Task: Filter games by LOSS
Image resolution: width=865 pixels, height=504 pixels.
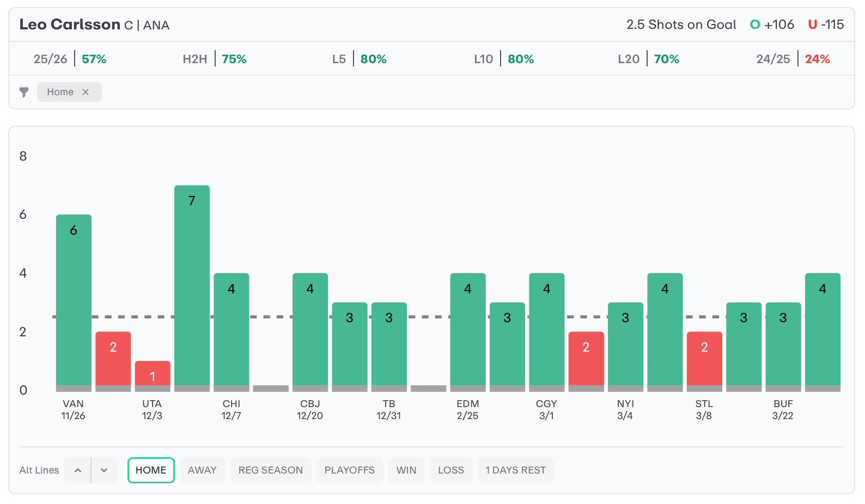Action: 451,470
